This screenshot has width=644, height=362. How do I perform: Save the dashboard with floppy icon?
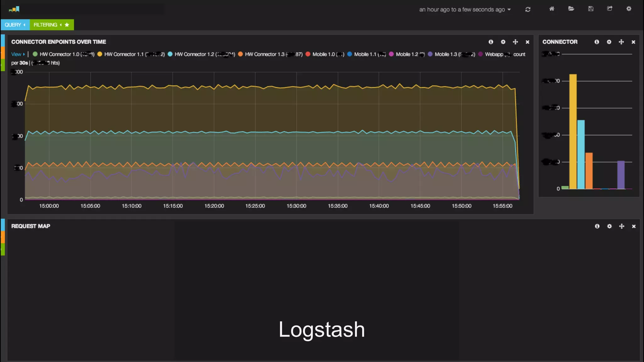tap(591, 9)
